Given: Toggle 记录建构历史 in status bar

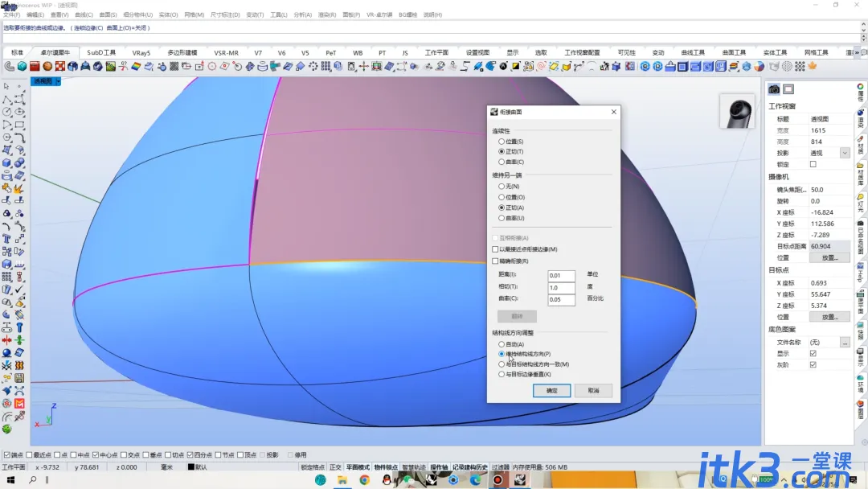Looking at the screenshot, I should pos(470,467).
